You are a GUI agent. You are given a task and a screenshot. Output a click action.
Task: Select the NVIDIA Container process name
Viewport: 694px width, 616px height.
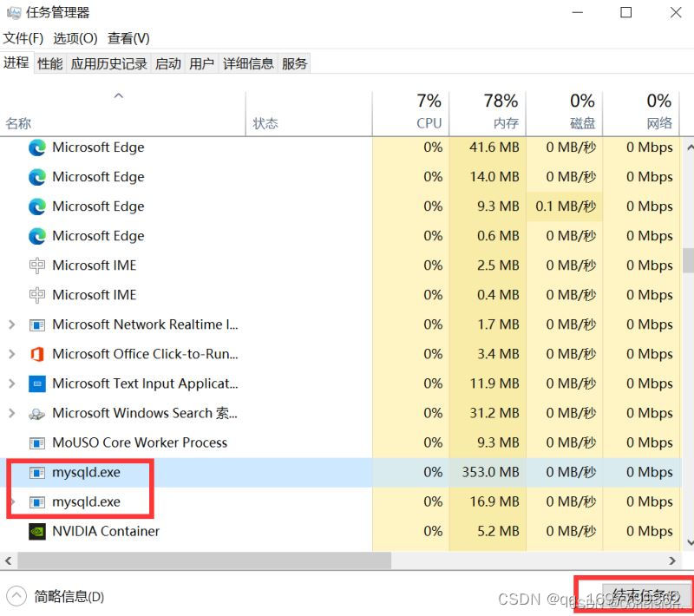[106, 532]
